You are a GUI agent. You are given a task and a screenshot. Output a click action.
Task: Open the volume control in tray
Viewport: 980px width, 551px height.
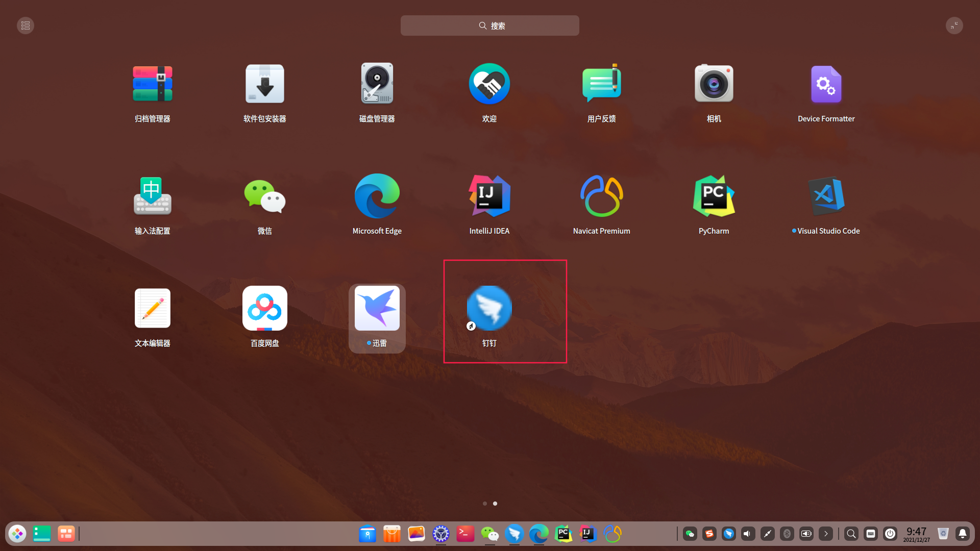coord(748,534)
